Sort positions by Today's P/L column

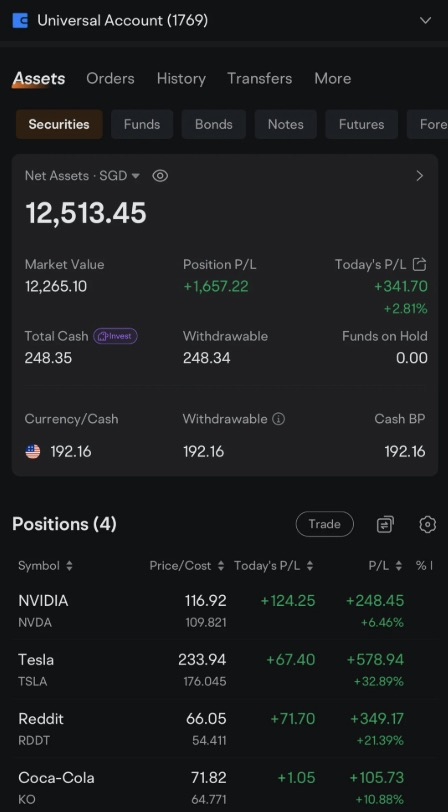pos(273,566)
